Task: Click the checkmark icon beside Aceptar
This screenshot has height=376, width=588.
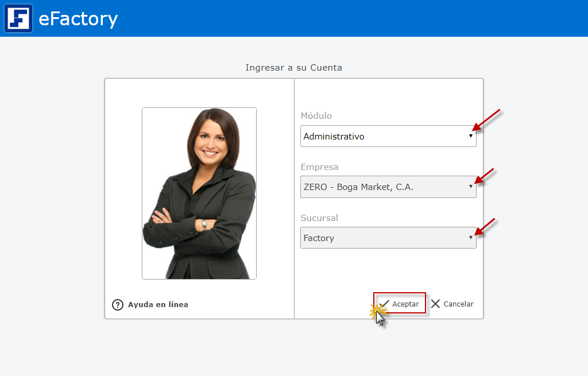Action: point(384,304)
